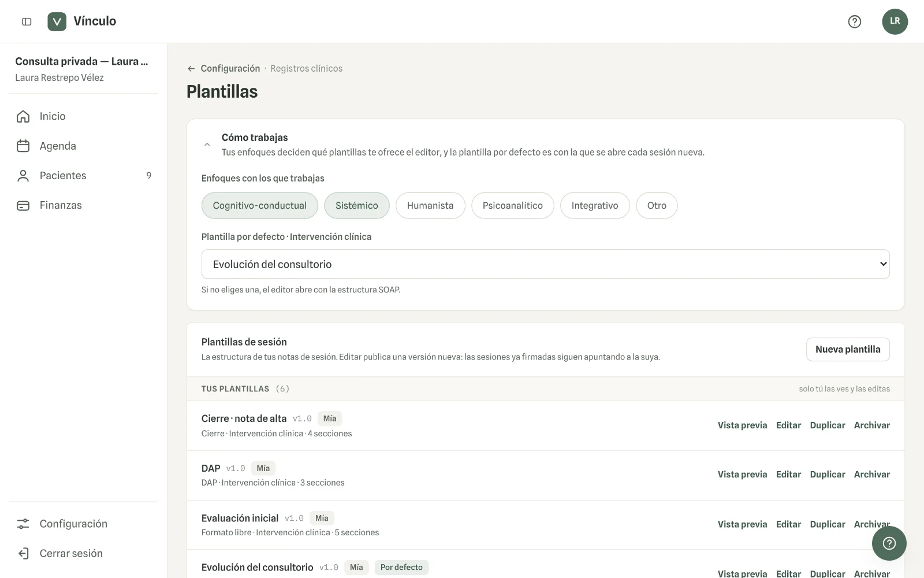Click the Consulta privada workspace name
The image size is (924, 578).
pos(81,61)
